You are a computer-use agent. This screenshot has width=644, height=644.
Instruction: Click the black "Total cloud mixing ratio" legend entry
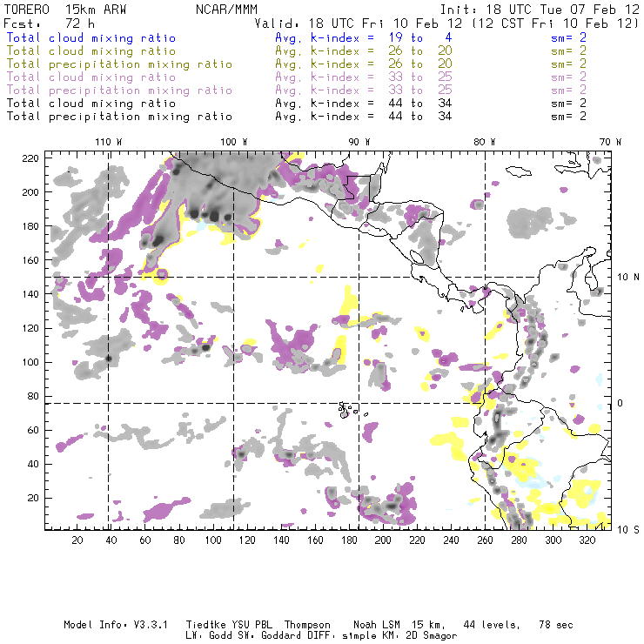click(x=91, y=104)
